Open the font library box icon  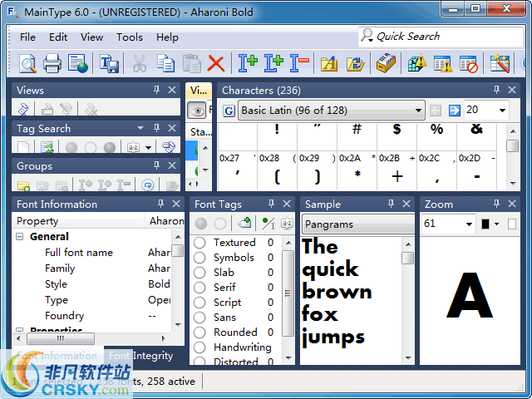coord(386,63)
